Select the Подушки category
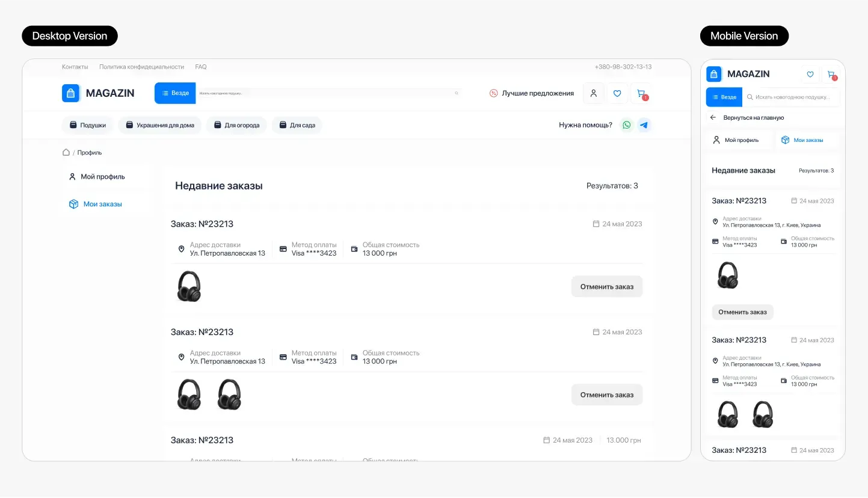The width and height of the screenshot is (868, 498). tap(87, 125)
